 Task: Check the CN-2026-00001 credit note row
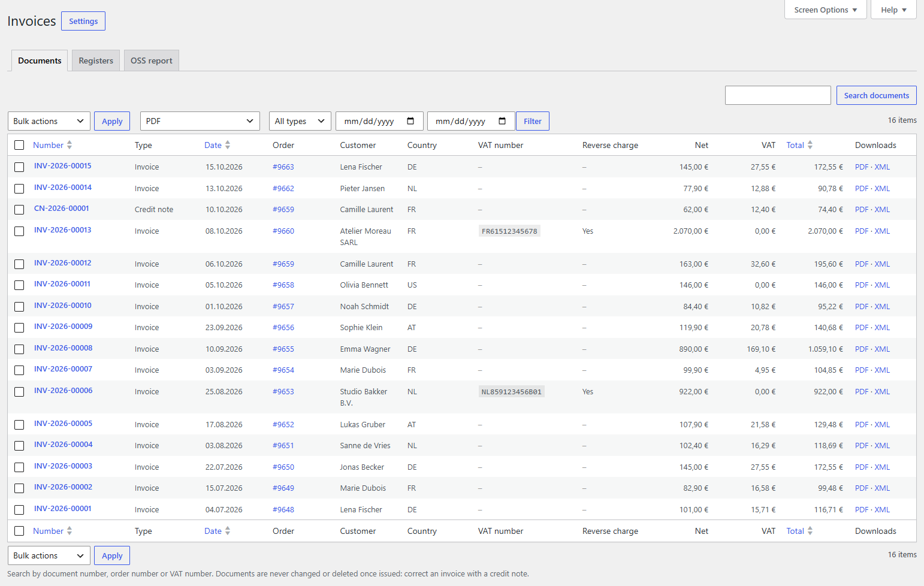(x=19, y=210)
